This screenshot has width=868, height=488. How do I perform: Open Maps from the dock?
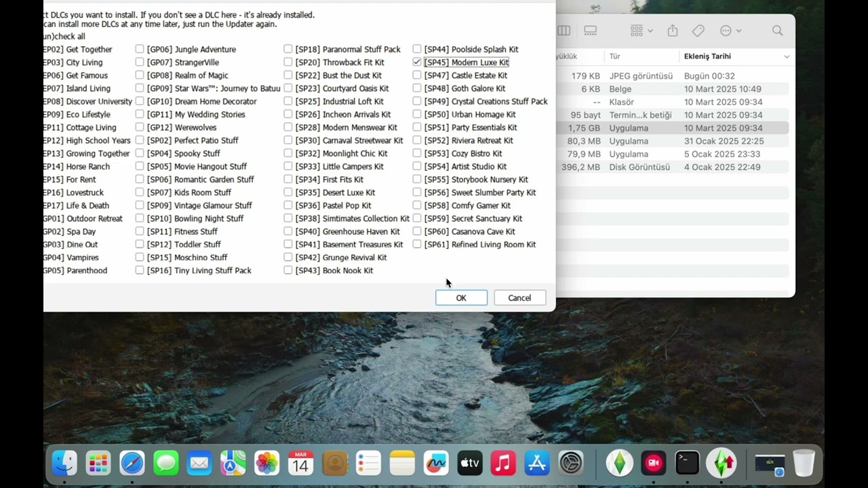(x=233, y=464)
